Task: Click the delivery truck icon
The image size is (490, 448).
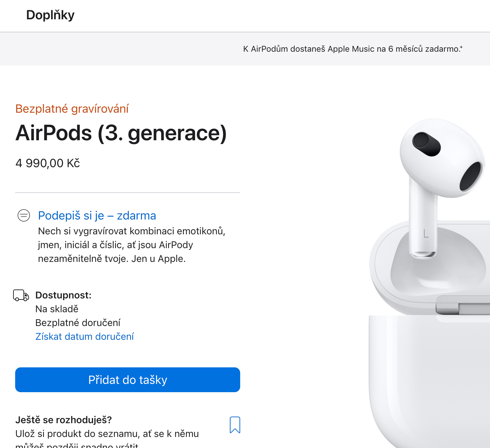Action: 21,295
